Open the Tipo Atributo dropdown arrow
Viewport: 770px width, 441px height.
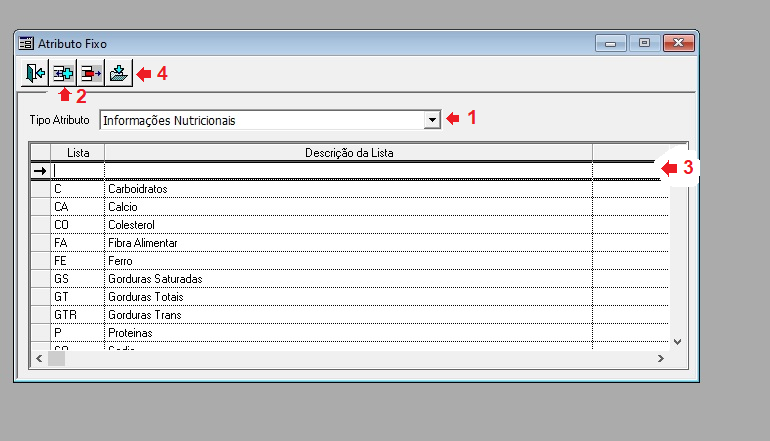click(x=432, y=120)
